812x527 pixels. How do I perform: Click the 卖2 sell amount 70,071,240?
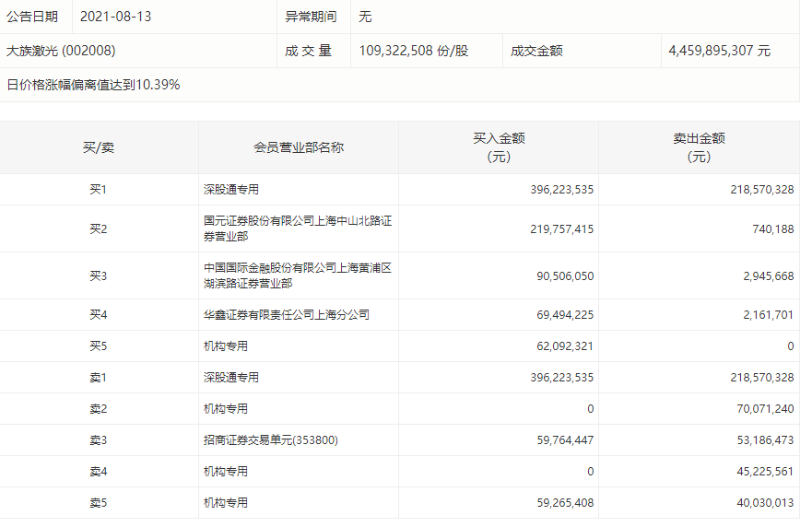pos(760,409)
